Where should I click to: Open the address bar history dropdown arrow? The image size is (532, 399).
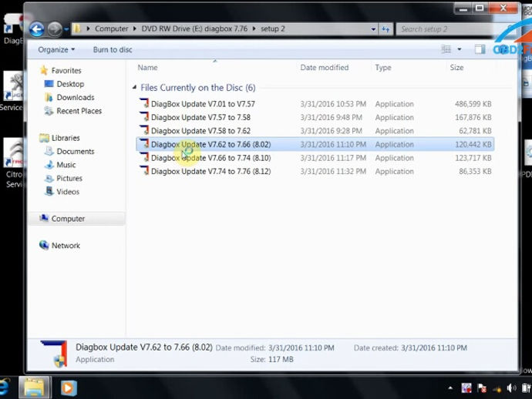click(373, 29)
